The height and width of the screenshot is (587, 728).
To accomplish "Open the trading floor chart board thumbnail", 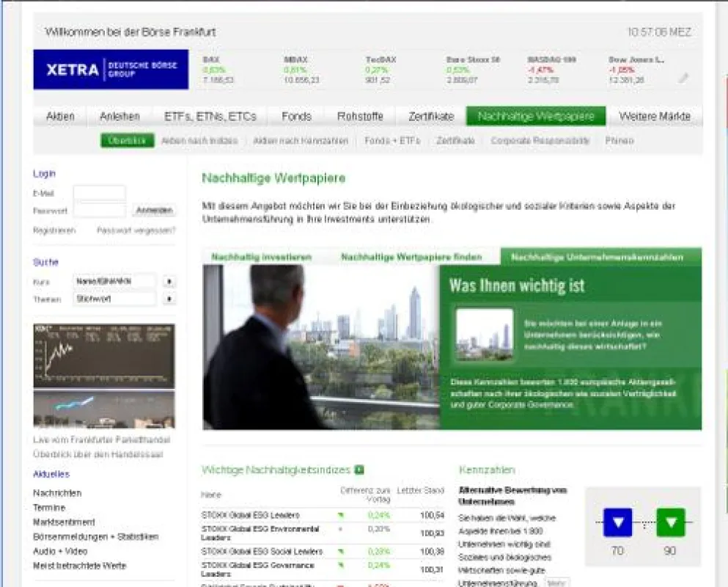I will 104,356.
